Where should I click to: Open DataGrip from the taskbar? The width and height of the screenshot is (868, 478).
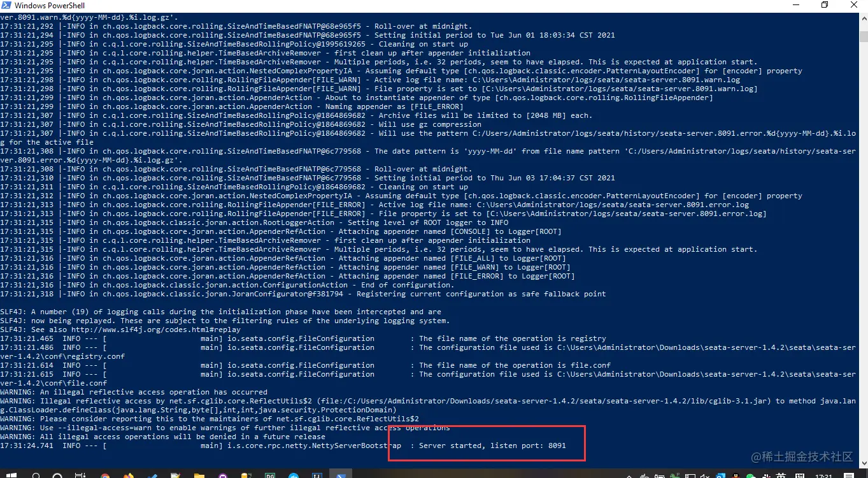click(x=270, y=475)
